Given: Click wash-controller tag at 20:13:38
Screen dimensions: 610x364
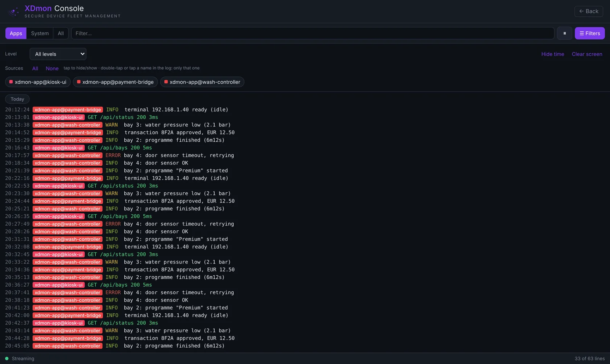Looking at the screenshot, I should pos(67,125).
